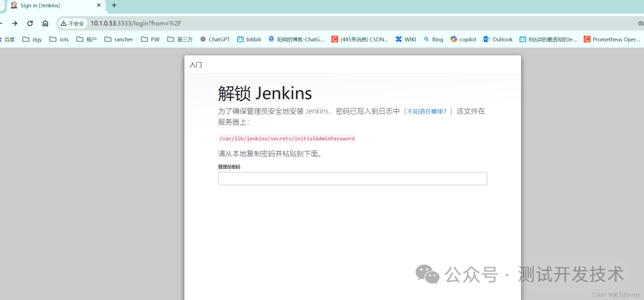The height and width of the screenshot is (300, 644).
Task: Open the PW bookmark folder
Action: [150, 39]
